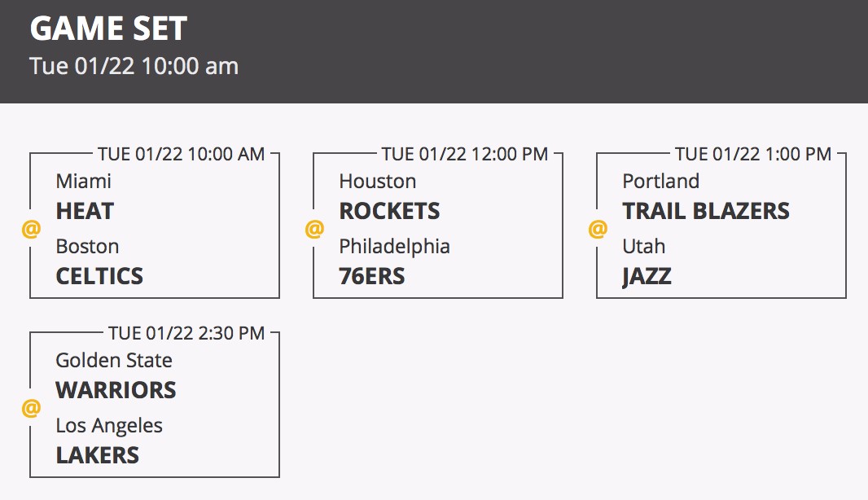Pick the Philadelphia 76ERS team

tap(395, 261)
